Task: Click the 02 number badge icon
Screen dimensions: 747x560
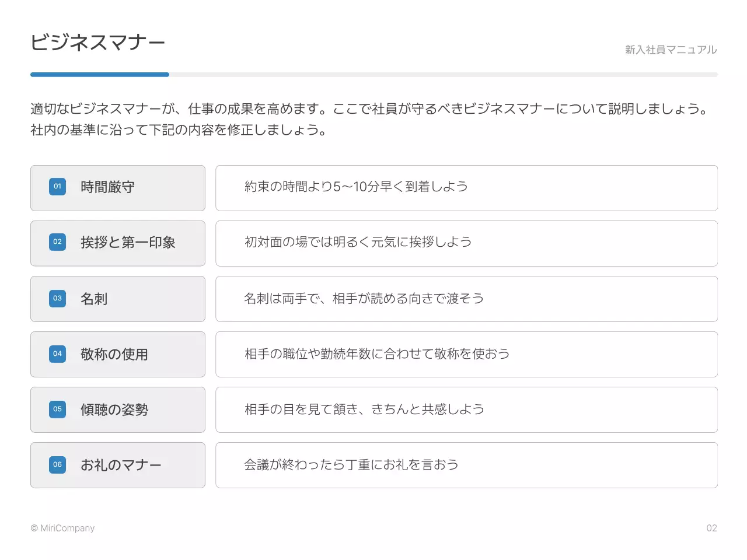Action: pos(57,242)
